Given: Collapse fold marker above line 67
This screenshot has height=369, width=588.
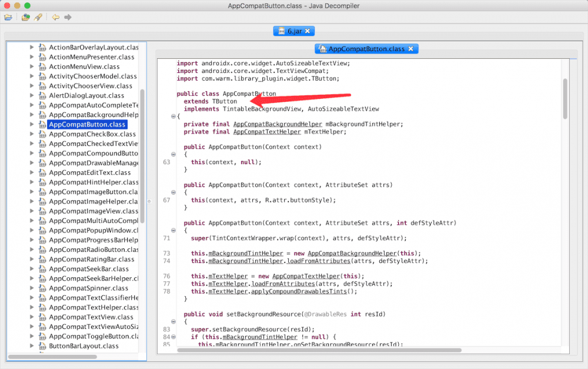Looking at the screenshot, I should [173, 192].
